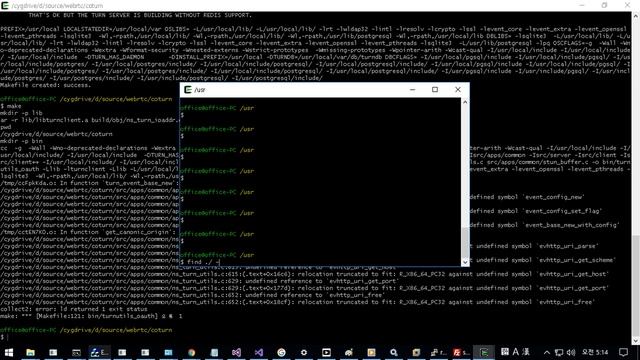Open the lighter purple Visual Studio icon
The height and width of the screenshot is (360, 640).
click(x=236, y=352)
